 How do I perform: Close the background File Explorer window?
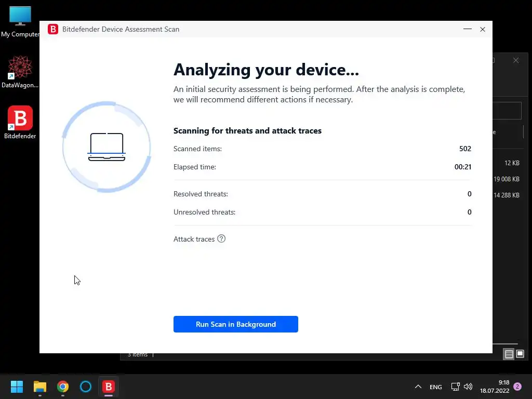coord(516,60)
